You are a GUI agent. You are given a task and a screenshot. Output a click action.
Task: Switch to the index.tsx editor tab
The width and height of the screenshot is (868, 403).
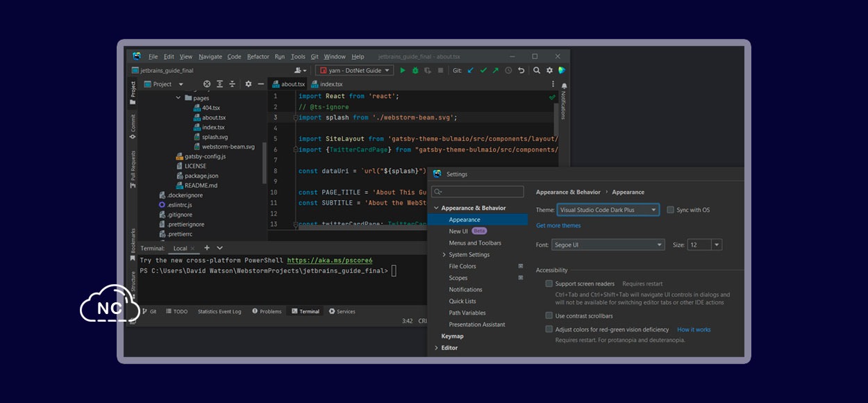point(326,84)
